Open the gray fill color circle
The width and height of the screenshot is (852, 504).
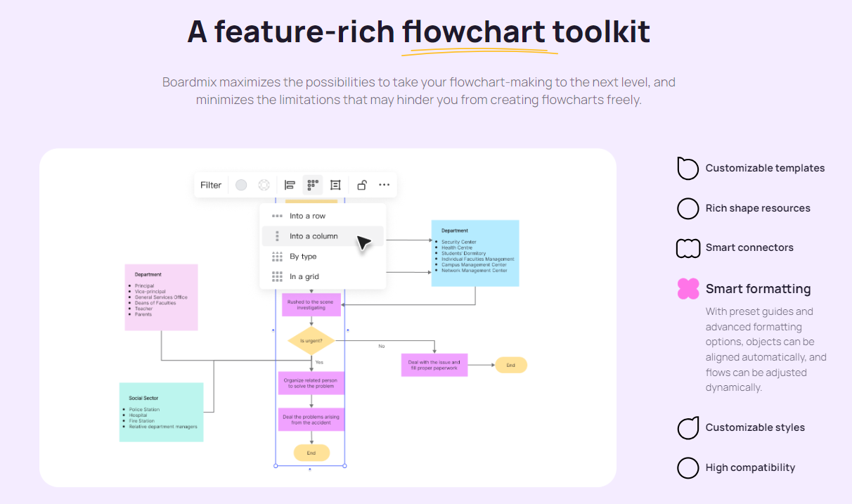coord(241,185)
